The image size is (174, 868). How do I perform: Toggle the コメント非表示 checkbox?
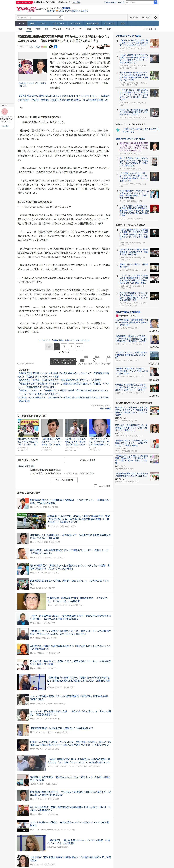click(x=96, y=486)
